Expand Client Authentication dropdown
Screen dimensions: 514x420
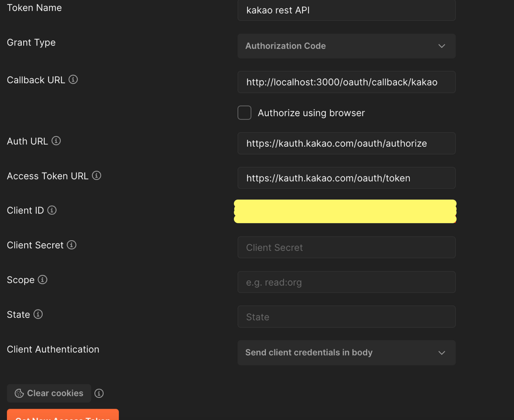click(346, 353)
